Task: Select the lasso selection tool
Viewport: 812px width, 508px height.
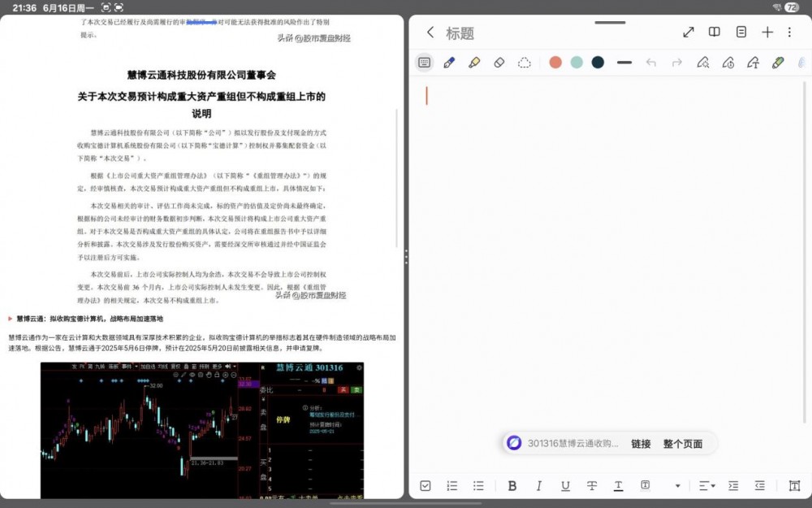Action: pyautogui.click(x=524, y=63)
